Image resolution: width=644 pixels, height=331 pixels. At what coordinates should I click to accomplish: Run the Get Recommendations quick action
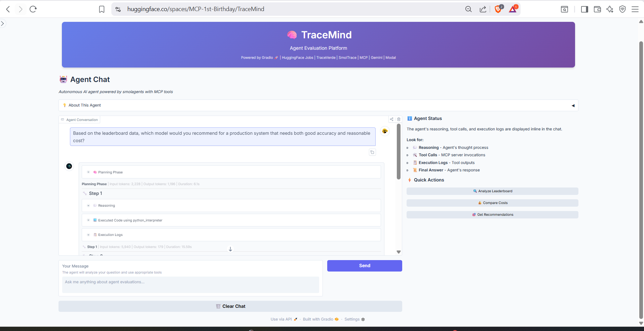click(x=492, y=215)
